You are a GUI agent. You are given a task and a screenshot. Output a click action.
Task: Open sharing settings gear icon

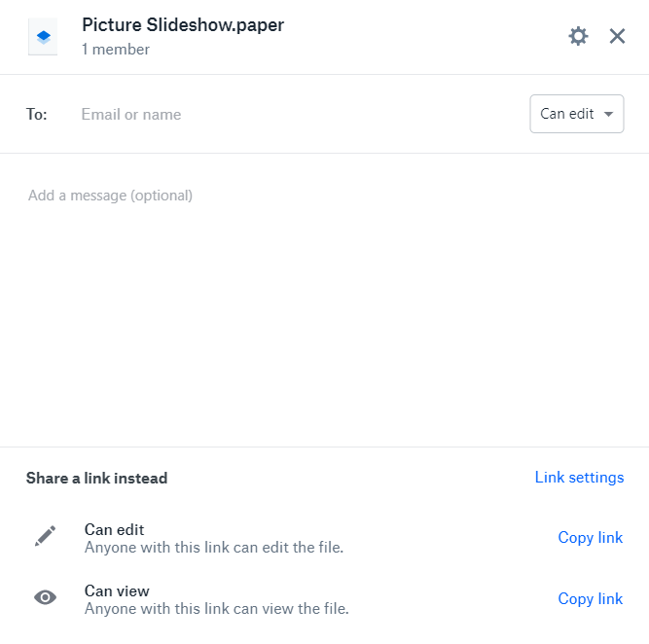pyautogui.click(x=578, y=36)
